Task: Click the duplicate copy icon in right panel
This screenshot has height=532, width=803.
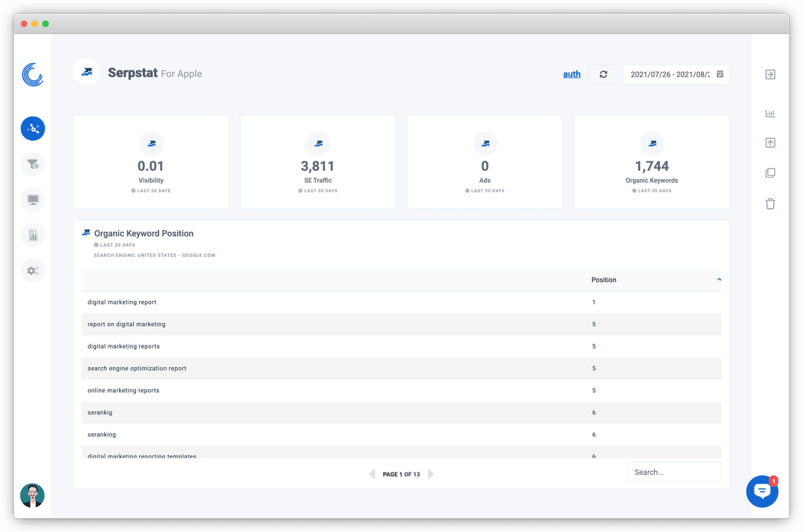Action: coord(770,173)
